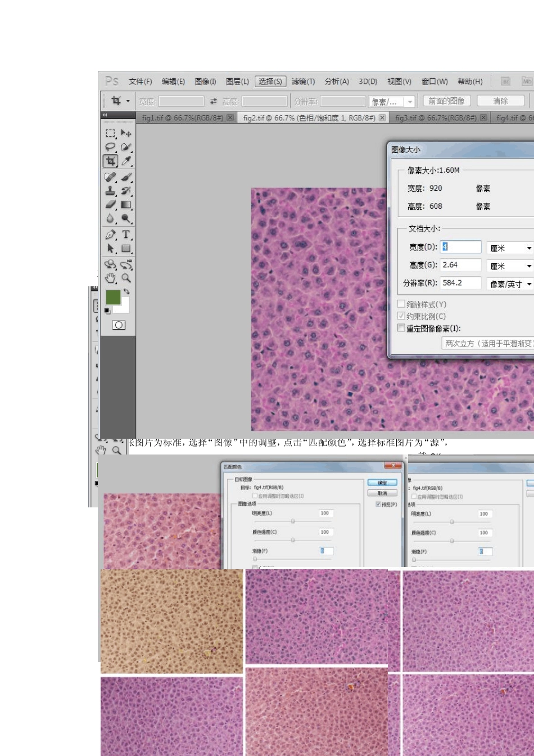Click 前面的图像 button
The width and height of the screenshot is (534, 756).
point(447,101)
